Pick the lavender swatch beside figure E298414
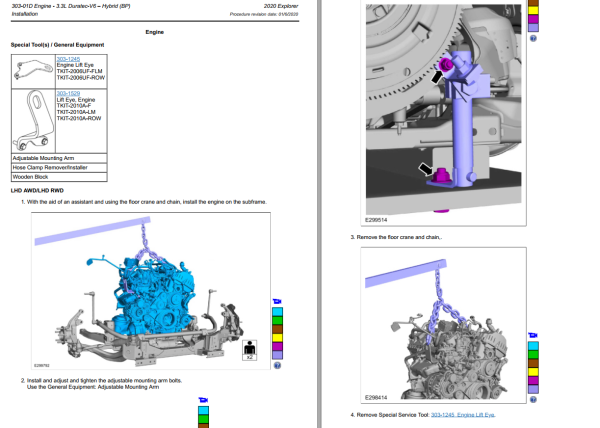The image size is (600, 428). coord(533,389)
